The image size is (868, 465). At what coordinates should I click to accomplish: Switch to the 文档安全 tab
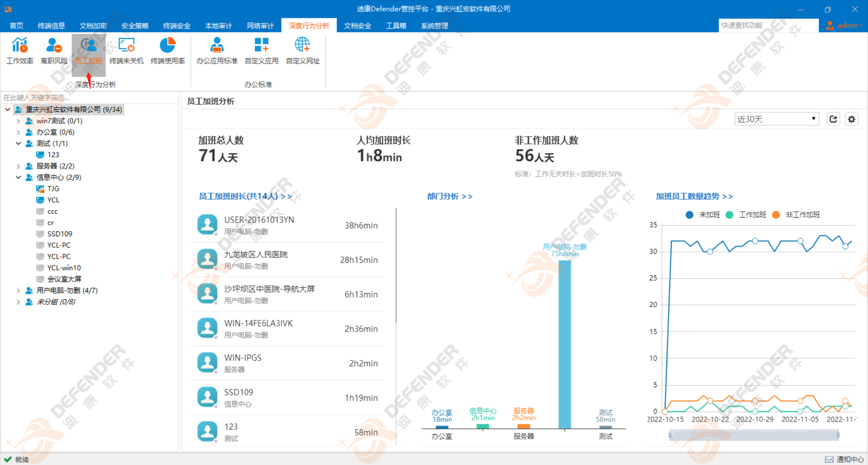358,26
